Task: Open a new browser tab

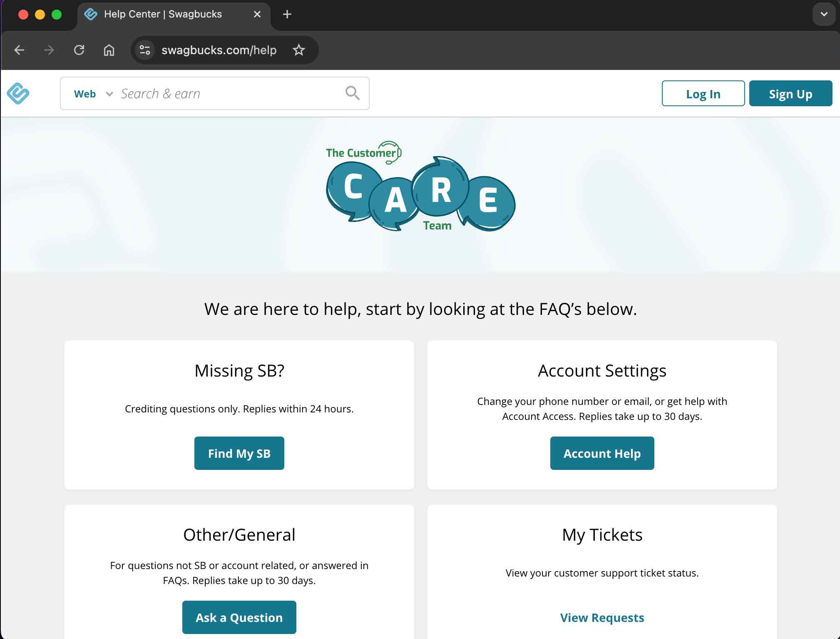Action: (287, 14)
